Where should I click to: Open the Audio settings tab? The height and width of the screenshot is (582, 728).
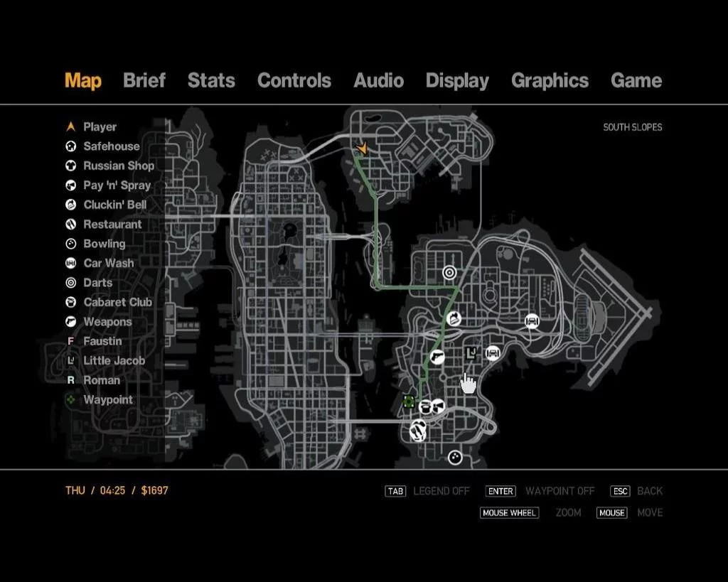click(378, 80)
